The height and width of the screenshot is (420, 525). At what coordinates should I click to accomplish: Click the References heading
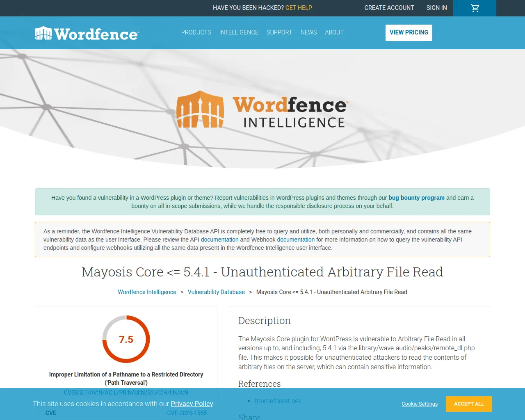[x=260, y=384]
